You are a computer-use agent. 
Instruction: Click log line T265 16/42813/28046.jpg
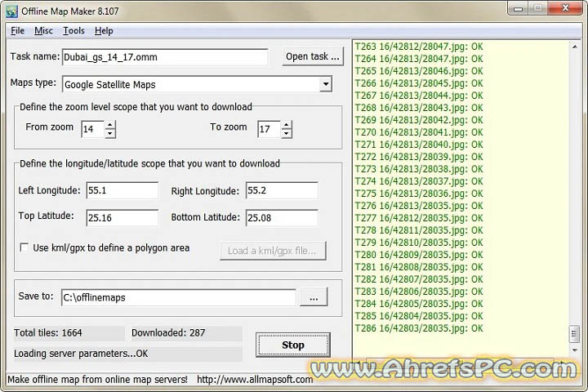click(419, 71)
